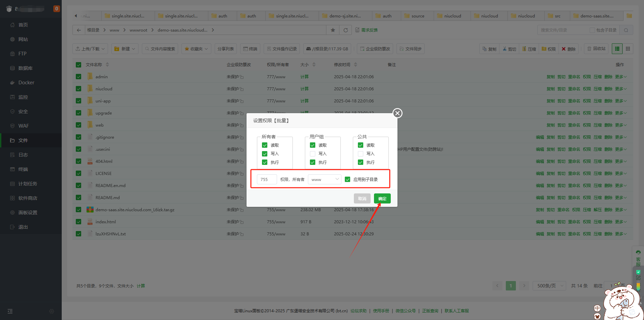
Task: Enable write permission for user group
Action: (313, 154)
